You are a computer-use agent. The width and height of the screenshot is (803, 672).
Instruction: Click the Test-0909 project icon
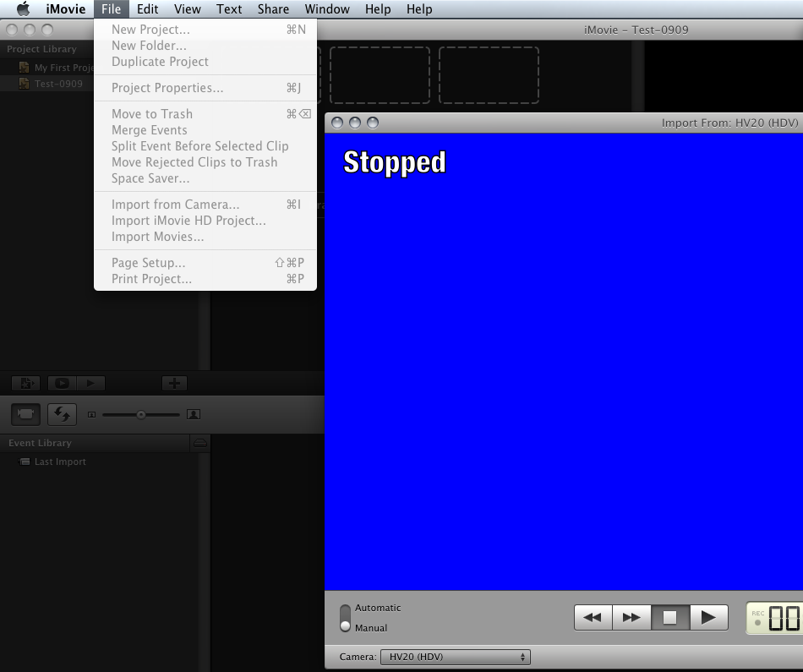tap(24, 84)
